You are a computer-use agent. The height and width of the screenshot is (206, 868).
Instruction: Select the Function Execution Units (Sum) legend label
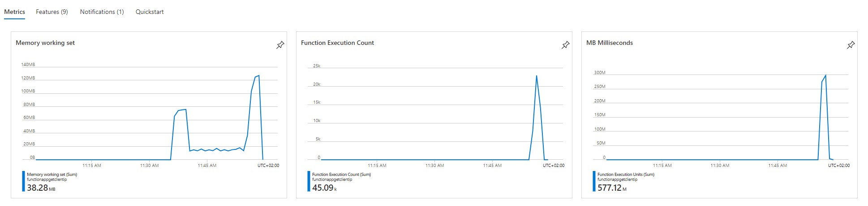(x=626, y=175)
